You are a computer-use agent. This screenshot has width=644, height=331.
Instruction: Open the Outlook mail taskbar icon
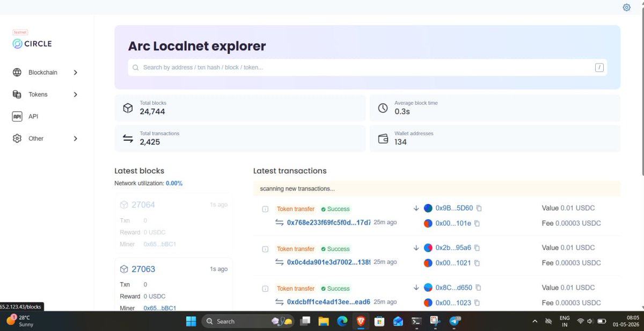398,321
